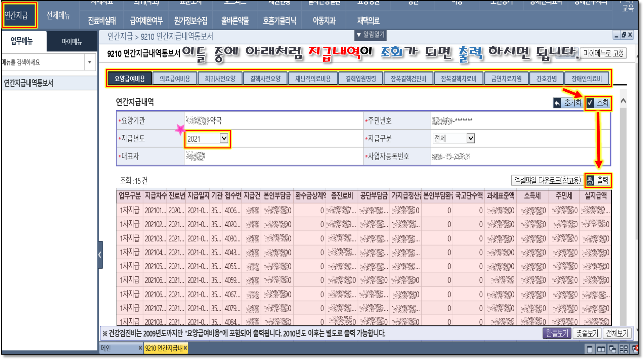
Task: Open the 지급구분 전체 dropdown
Action: point(470,138)
